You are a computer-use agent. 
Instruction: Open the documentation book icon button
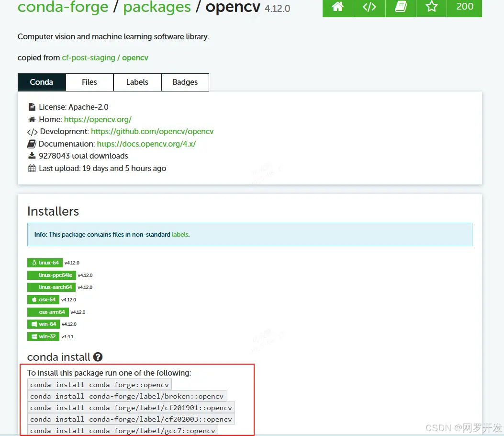[401, 7]
